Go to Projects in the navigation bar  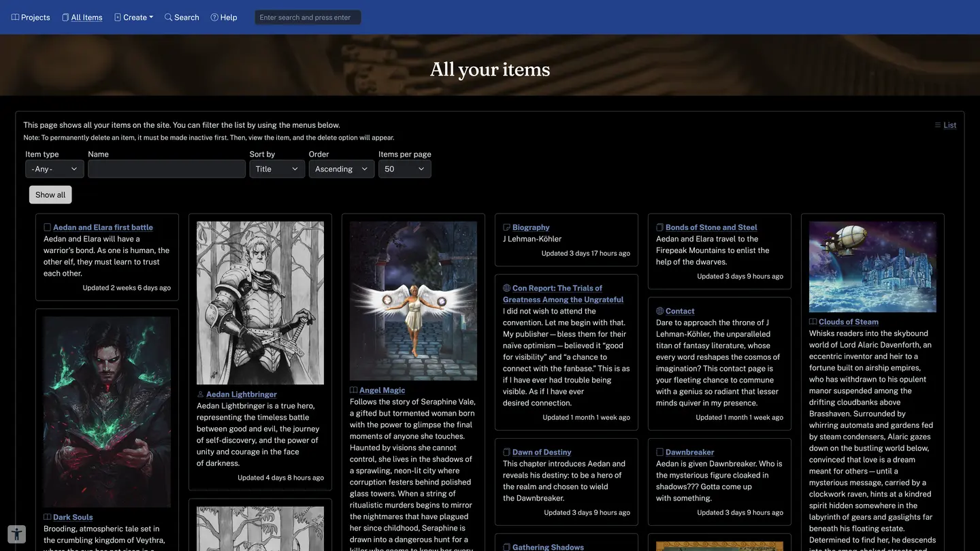31,18
